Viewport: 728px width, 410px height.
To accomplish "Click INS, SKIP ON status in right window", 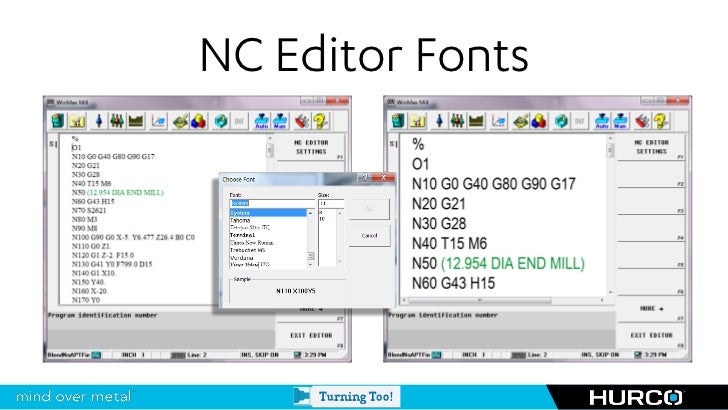I will click(x=600, y=355).
